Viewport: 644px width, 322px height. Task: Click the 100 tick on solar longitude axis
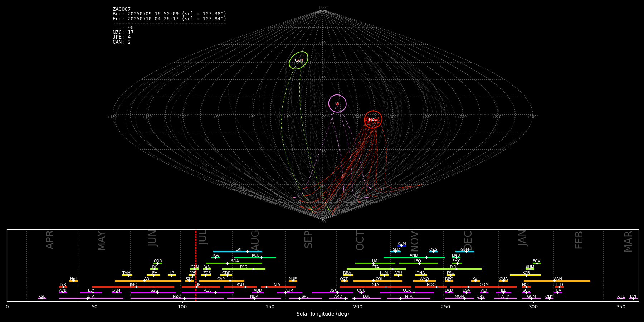coord(182,307)
